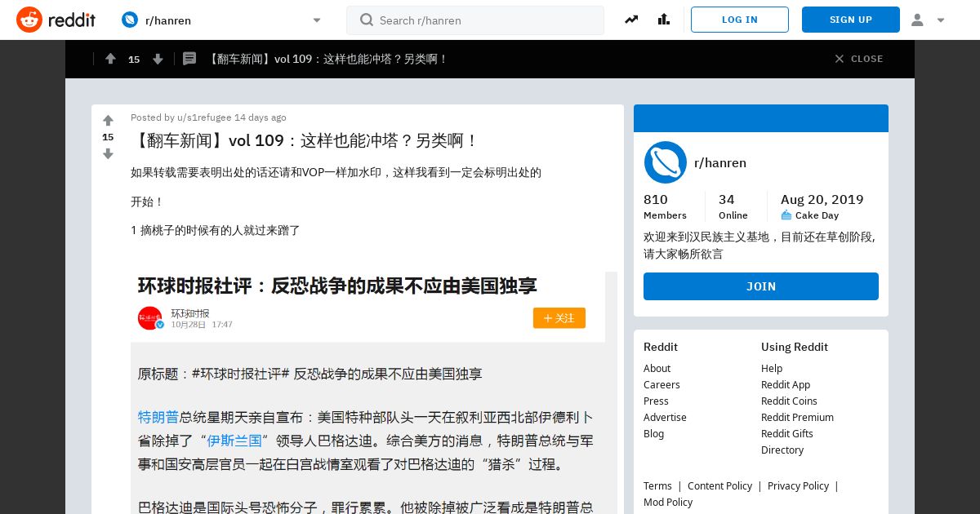Upvote the post in the black header bar
Image resolution: width=980 pixels, height=514 pixels.
click(110, 59)
